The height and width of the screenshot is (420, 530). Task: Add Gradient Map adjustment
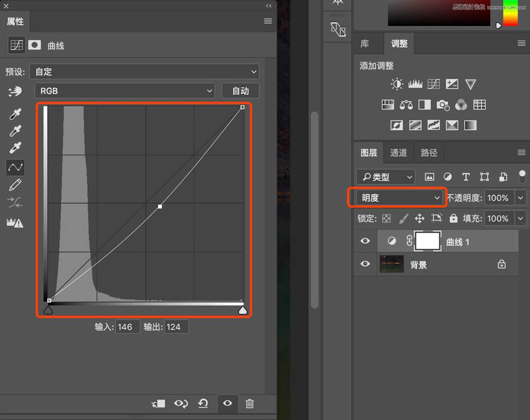(x=470, y=125)
